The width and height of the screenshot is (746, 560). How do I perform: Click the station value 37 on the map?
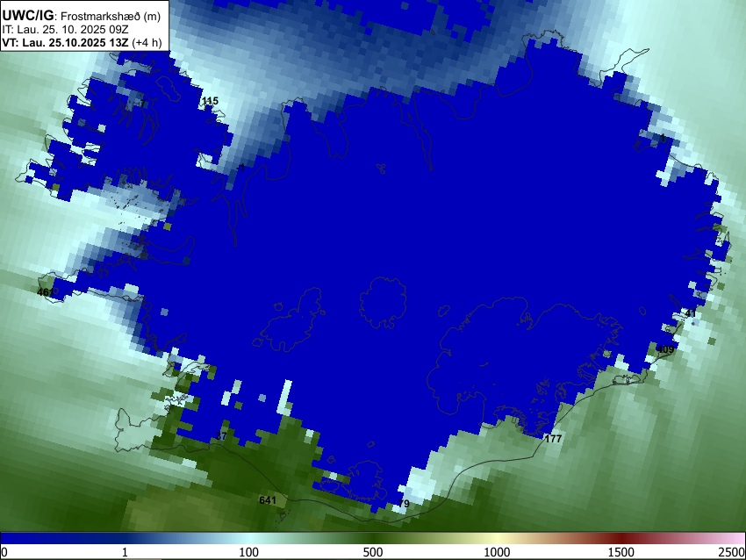pyautogui.click(x=221, y=436)
